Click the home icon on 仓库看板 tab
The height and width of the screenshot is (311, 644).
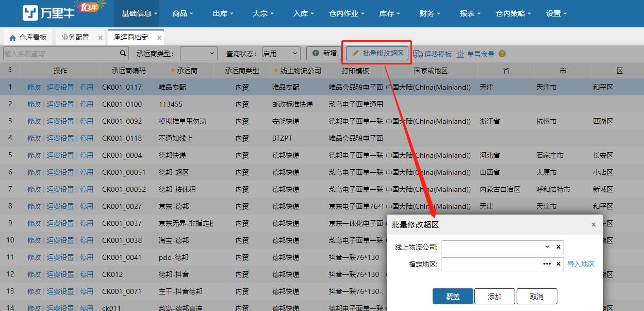11,37
